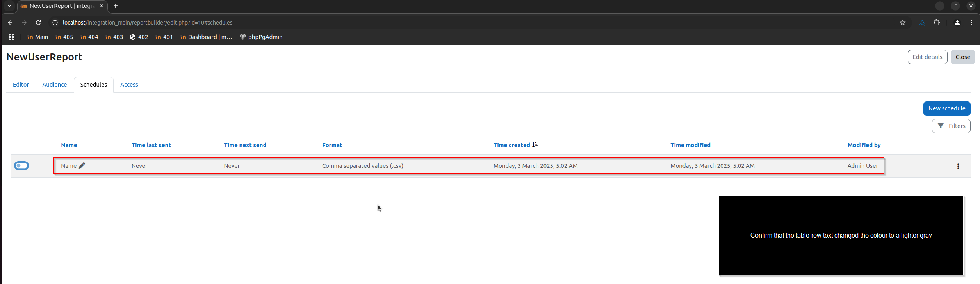Viewport: 980px width, 284px height.
Task: Open the Filters panel
Action: click(x=951, y=126)
